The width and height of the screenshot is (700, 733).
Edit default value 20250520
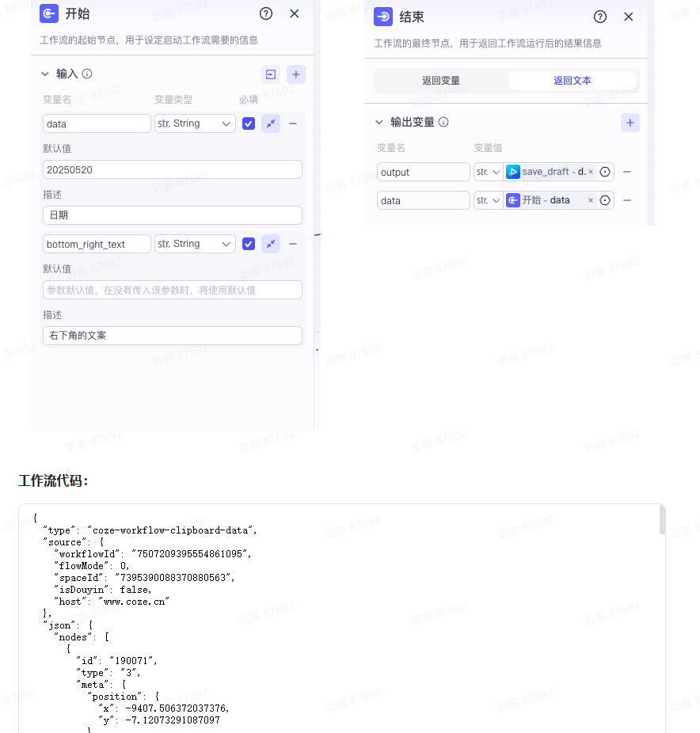coord(173,169)
